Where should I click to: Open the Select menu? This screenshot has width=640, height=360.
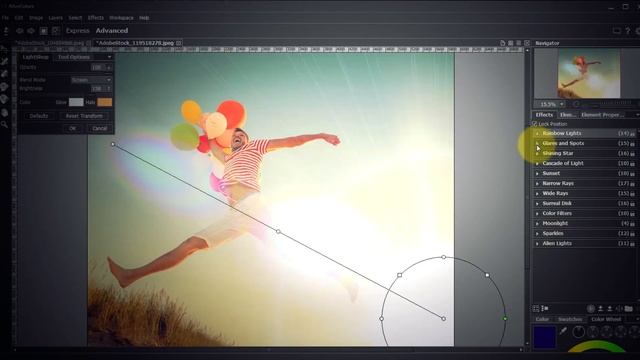coord(75,18)
